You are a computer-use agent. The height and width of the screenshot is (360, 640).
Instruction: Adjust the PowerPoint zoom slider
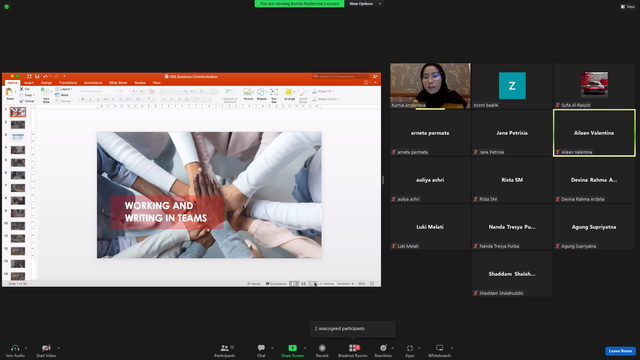click(x=338, y=284)
